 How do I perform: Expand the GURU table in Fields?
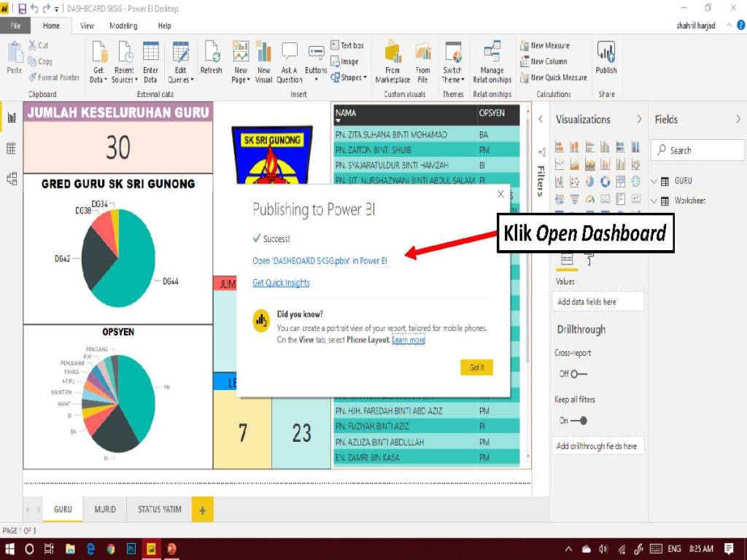[654, 181]
